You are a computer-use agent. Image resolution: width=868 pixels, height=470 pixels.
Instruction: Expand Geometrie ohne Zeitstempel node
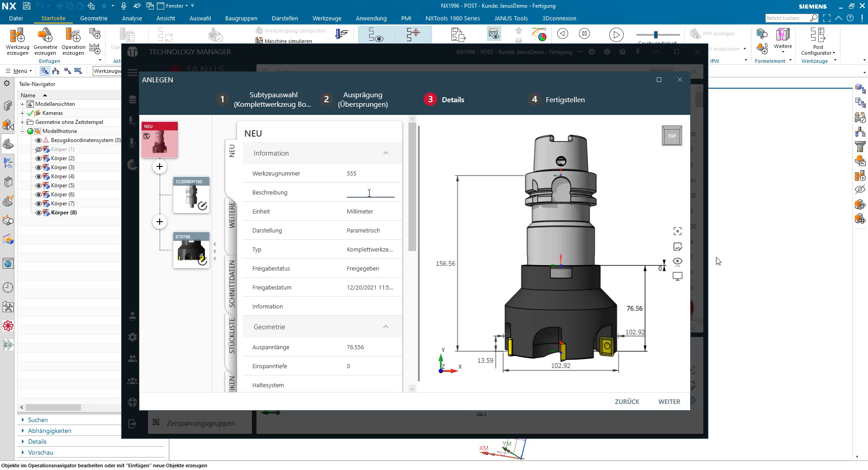pyautogui.click(x=22, y=122)
